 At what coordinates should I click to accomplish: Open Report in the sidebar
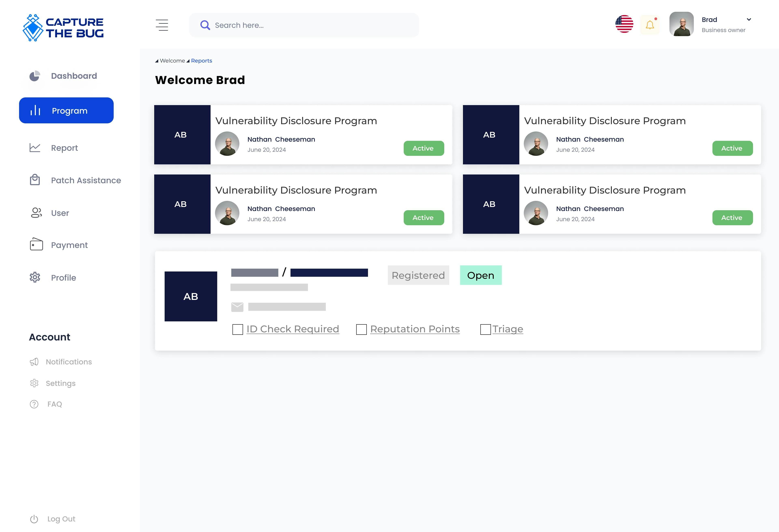tap(64, 148)
